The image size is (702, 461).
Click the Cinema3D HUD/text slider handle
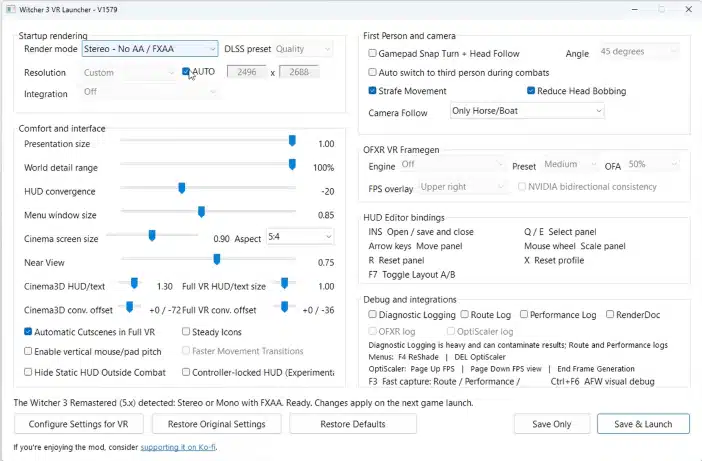coord(134,283)
